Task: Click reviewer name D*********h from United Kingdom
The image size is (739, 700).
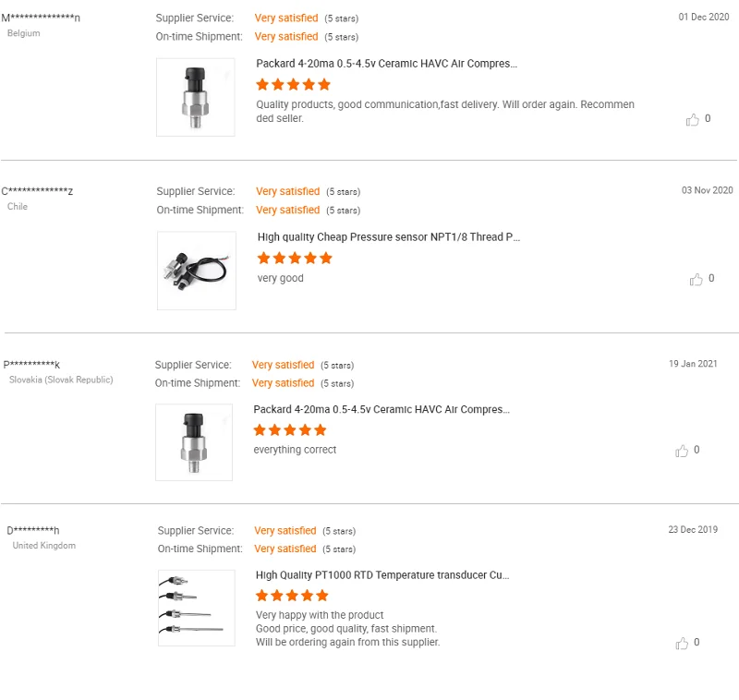Action: coord(33,531)
